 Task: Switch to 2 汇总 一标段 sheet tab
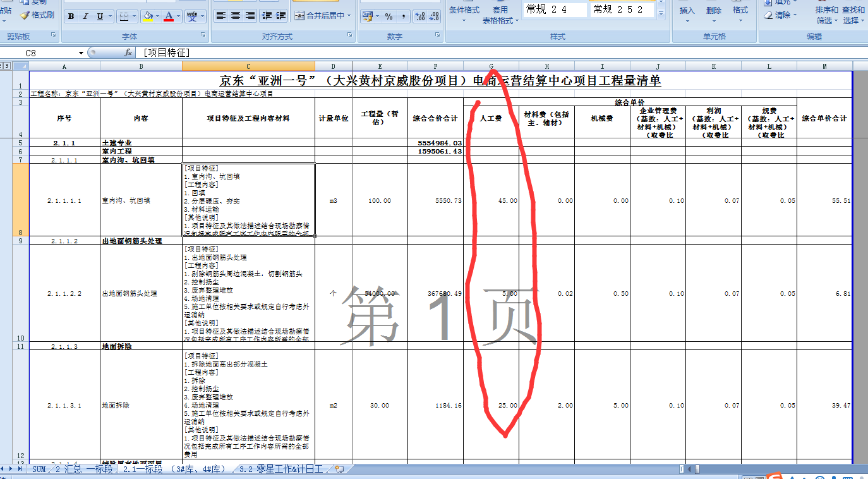pos(84,470)
